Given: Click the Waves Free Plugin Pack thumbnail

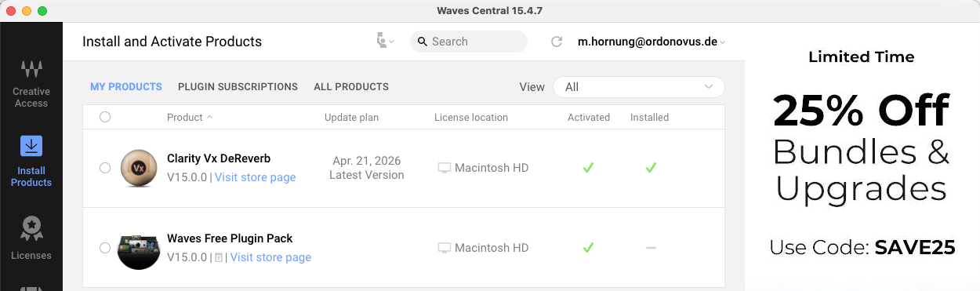Looking at the screenshot, I should coord(140,251).
